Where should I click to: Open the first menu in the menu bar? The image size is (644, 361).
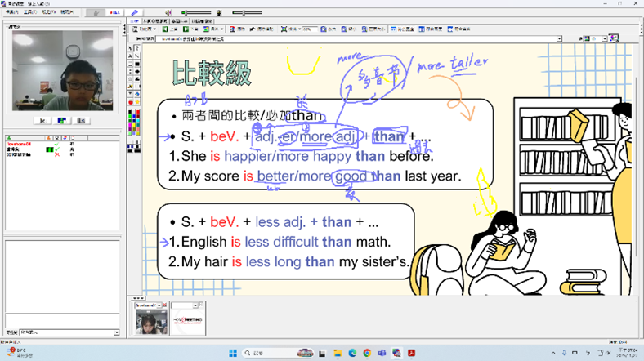11,12
